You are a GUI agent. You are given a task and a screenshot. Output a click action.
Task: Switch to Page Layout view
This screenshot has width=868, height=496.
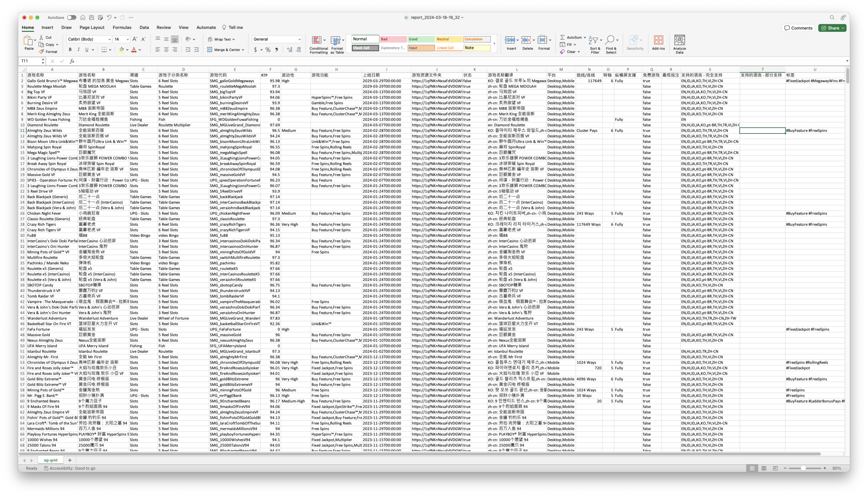click(764, 468)
